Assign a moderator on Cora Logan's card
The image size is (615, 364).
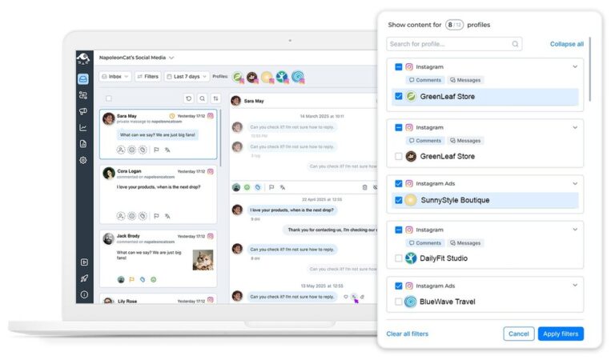click(x=121, y=216)
